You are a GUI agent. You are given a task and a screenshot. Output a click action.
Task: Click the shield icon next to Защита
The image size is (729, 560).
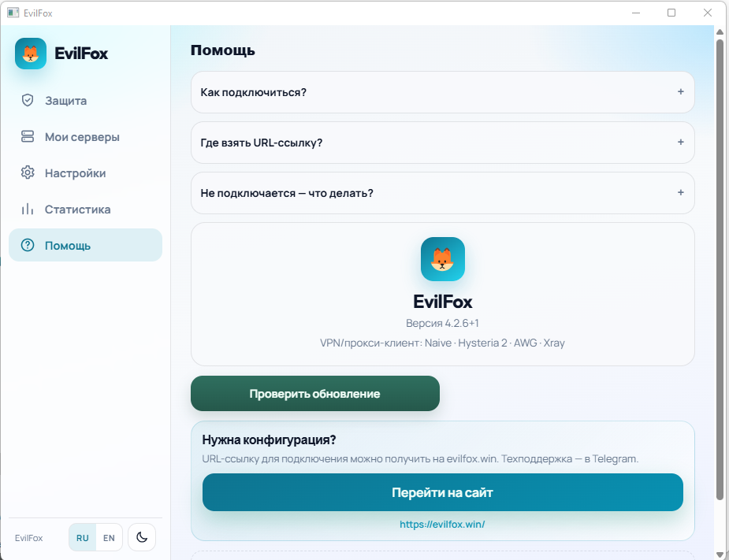coord(28,100)
